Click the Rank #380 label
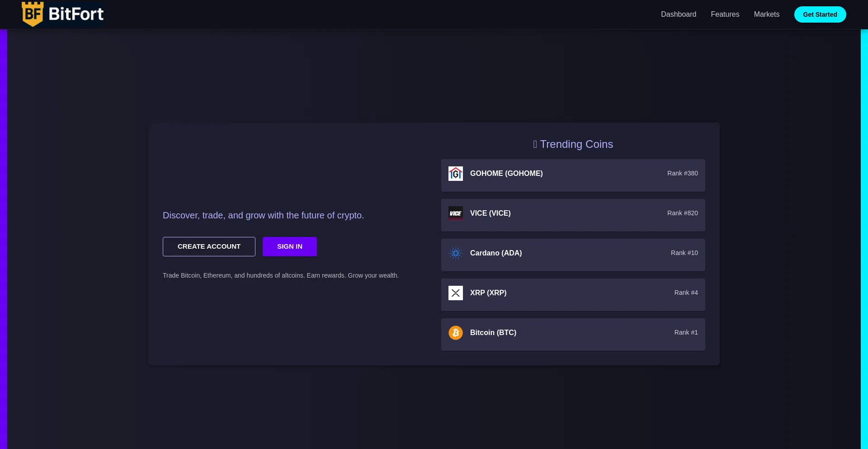 [683, 174]
